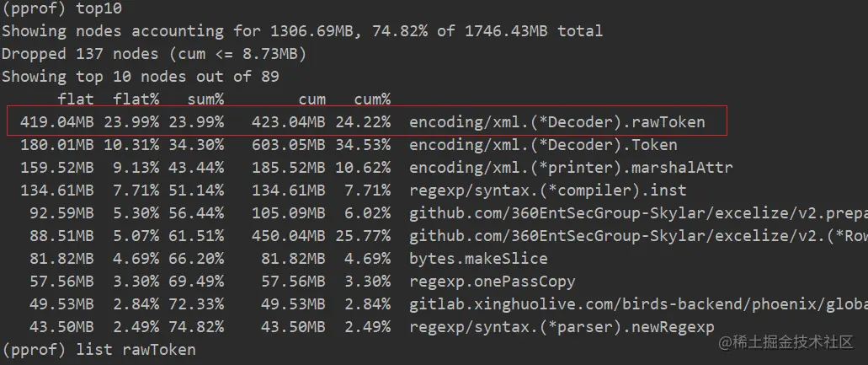Click the regexp.onePassCopy function name
This screenshot has height=365, width=868.
(x=492, y=282)
